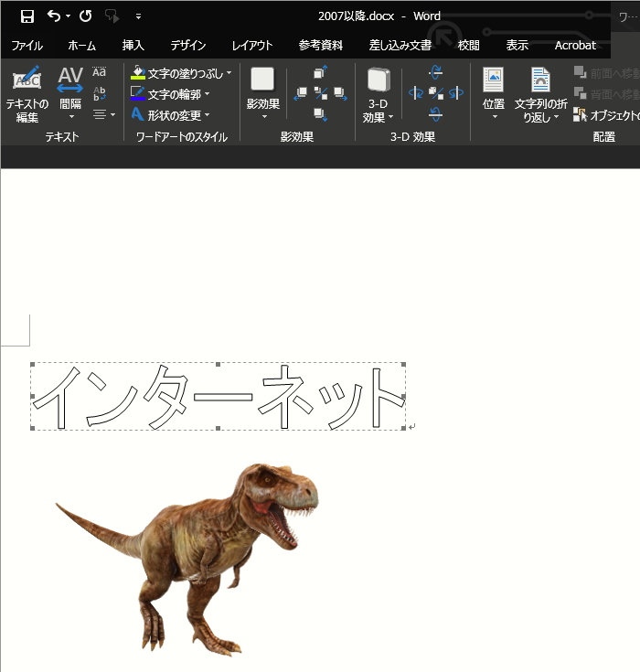Switch to the デザイン tab
Viewport: 640px width, 672px height.
188,46
